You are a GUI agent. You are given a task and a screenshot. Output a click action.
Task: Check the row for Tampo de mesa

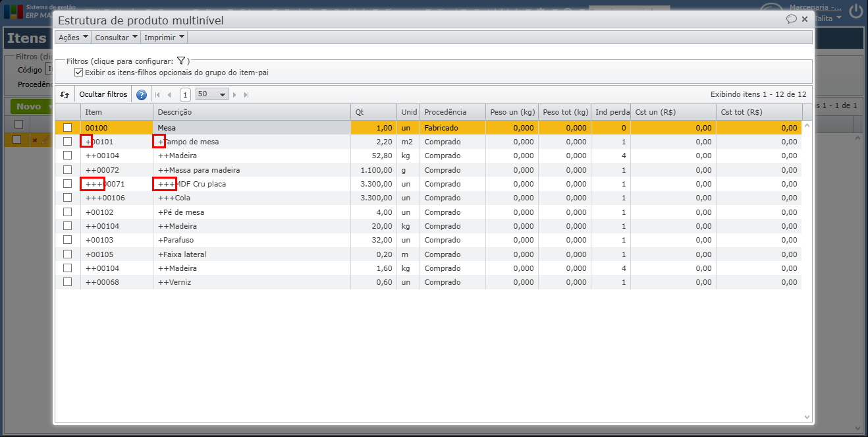67,142
